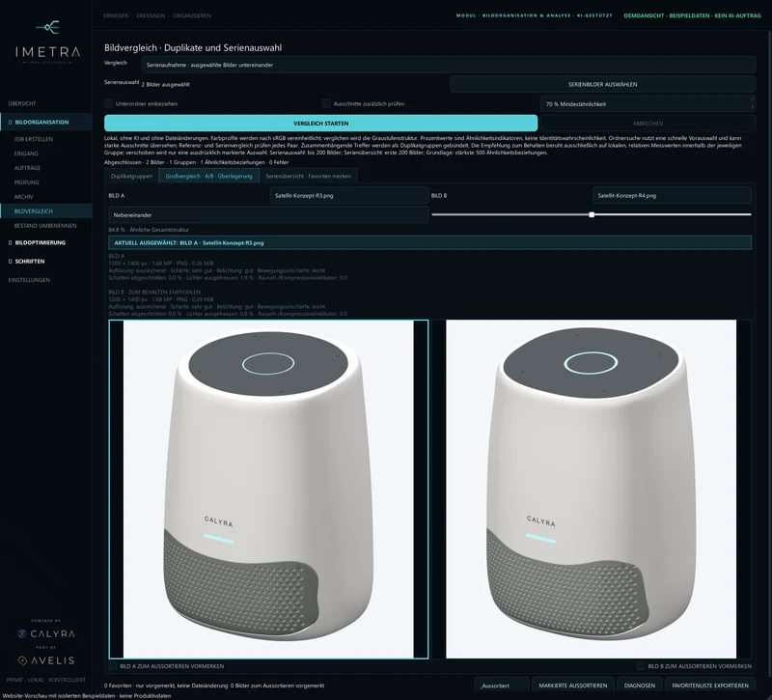Viewport: 772px width, 700px height.
Task: Open the Aussortiert dropdown at bottom
Action: [502, 686]
